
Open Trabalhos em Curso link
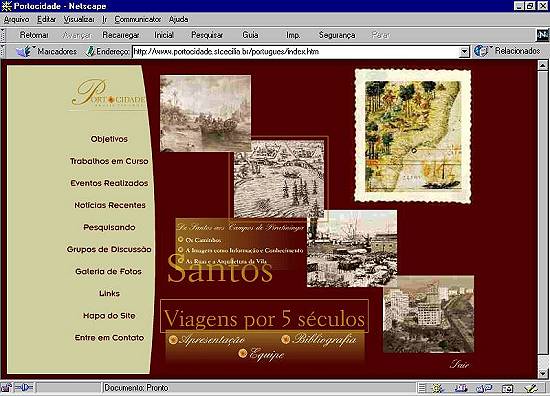click(109, 161)
